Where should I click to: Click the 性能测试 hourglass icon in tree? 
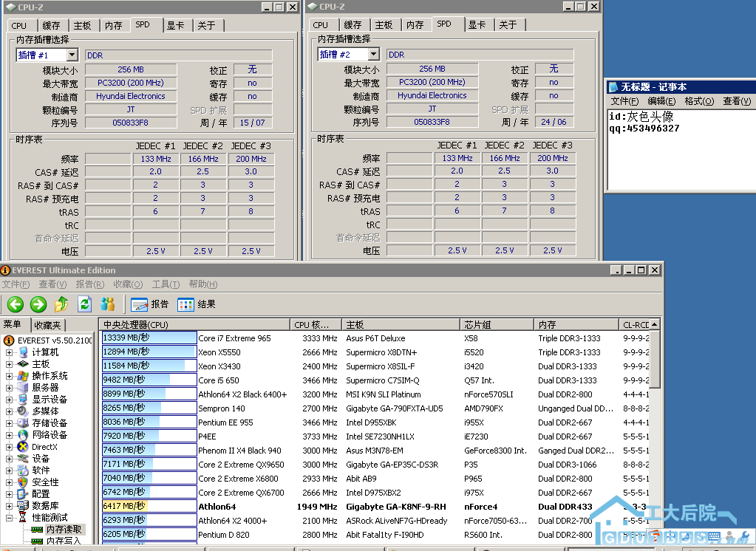[23, 518]
